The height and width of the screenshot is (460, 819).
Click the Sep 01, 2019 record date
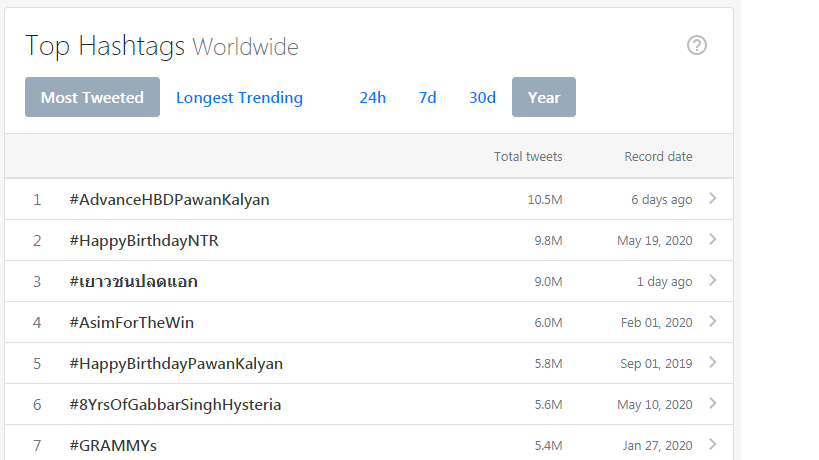tap(656, 363)
